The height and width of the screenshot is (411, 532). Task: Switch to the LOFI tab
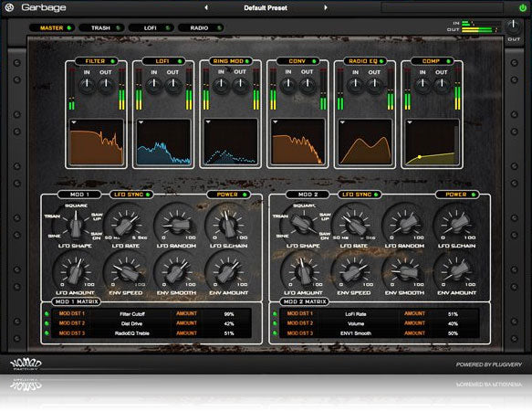pos(151,27)
